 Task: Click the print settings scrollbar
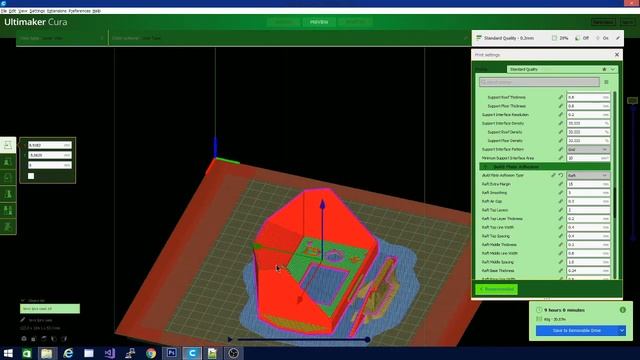pyautogui.click(x=614, y=204)
